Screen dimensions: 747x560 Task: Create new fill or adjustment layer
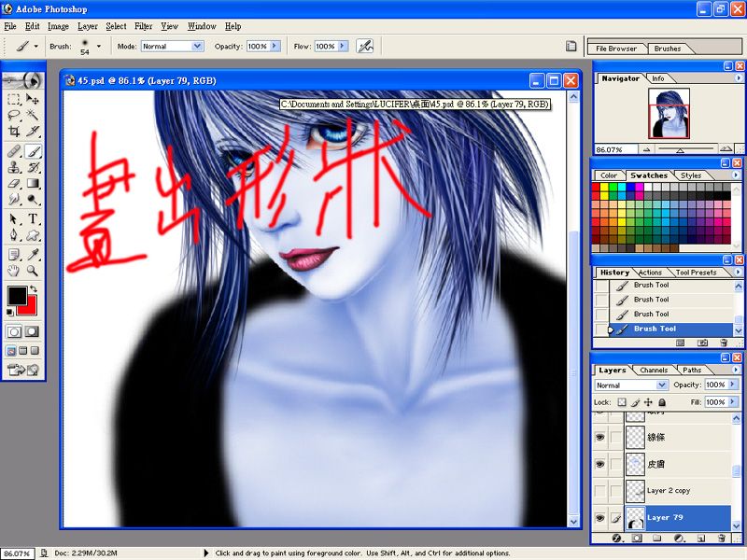[679, 539]
